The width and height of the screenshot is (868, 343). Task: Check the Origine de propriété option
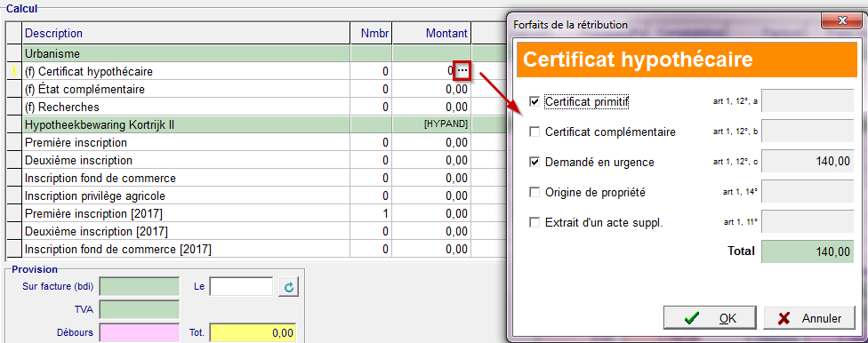[x=534, y=193]
